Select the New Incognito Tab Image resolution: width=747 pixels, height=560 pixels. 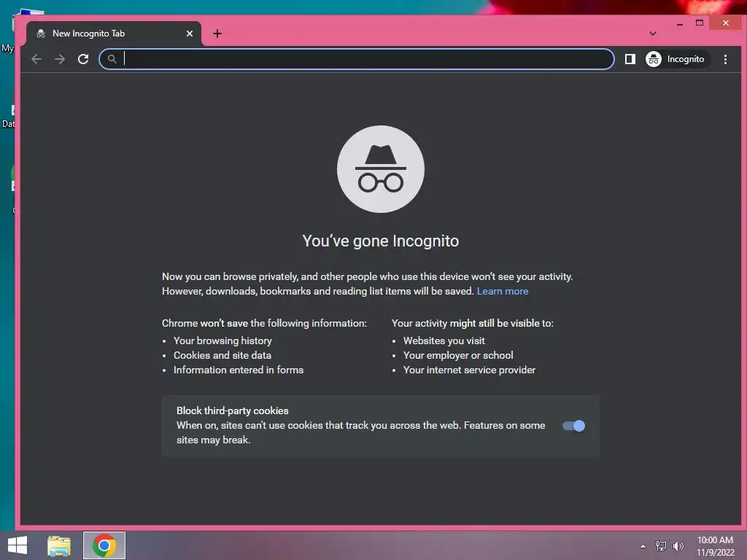[115, 34]
